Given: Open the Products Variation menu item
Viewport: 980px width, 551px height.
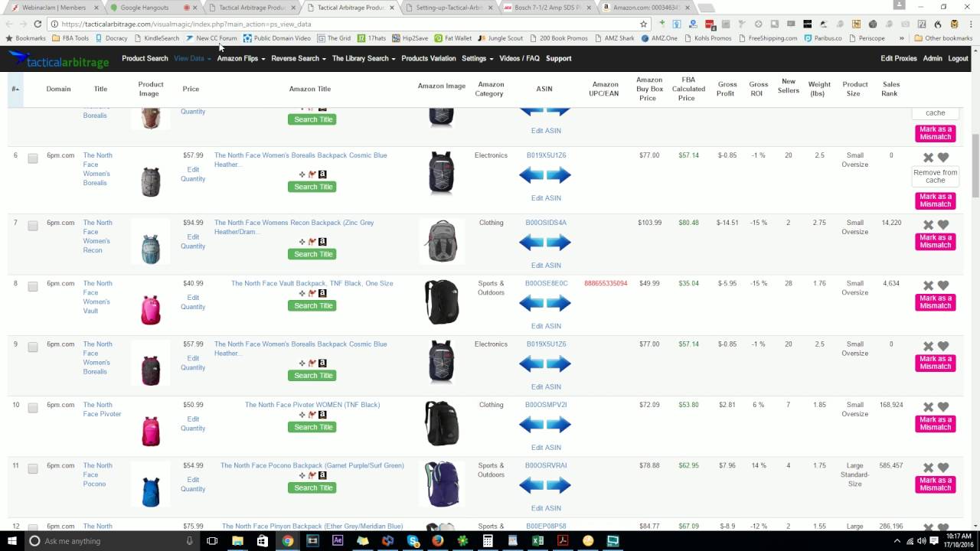Looking at the screenshot, I should [x=429, y=58].
